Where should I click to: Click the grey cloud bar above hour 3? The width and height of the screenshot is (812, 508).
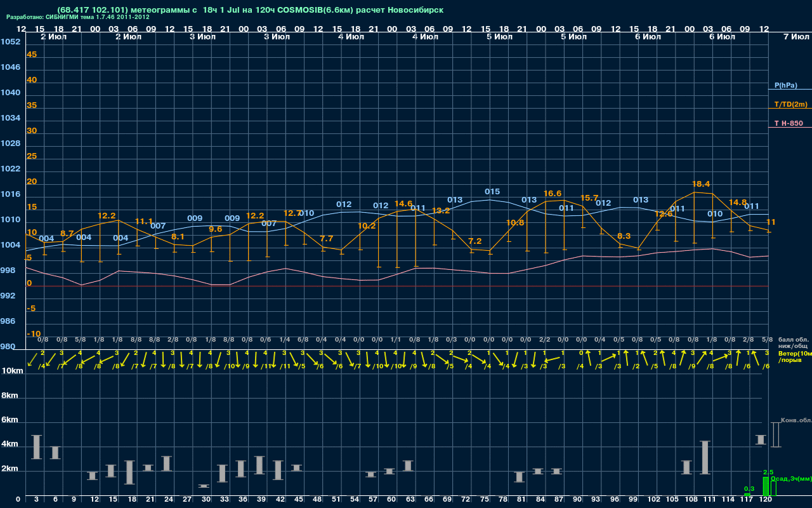pyautogui.click(x=36, y=447)
